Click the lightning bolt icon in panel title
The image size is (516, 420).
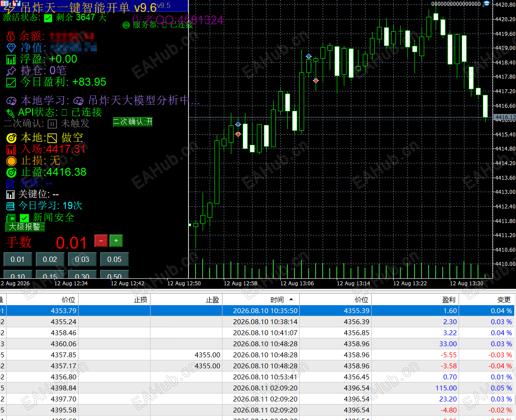pos(9,9)
